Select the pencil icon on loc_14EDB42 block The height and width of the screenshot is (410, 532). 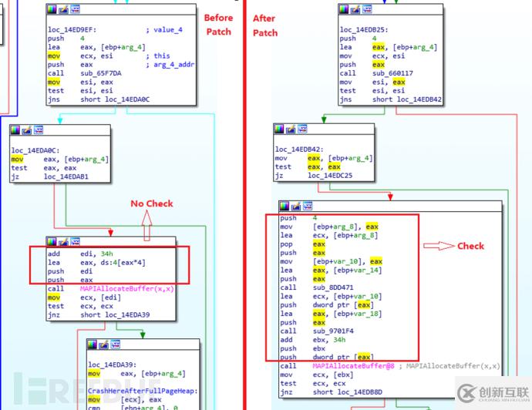coord(291,129)
